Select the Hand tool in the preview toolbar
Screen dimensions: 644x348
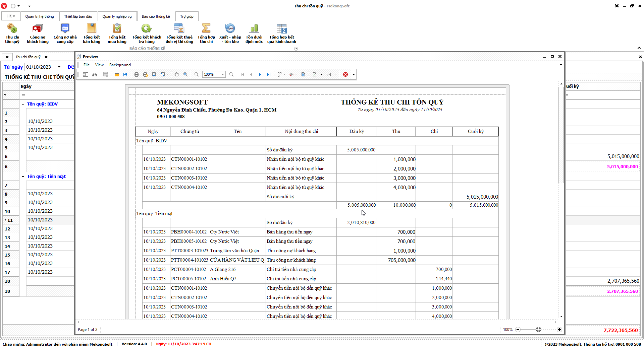click(176, 75)
